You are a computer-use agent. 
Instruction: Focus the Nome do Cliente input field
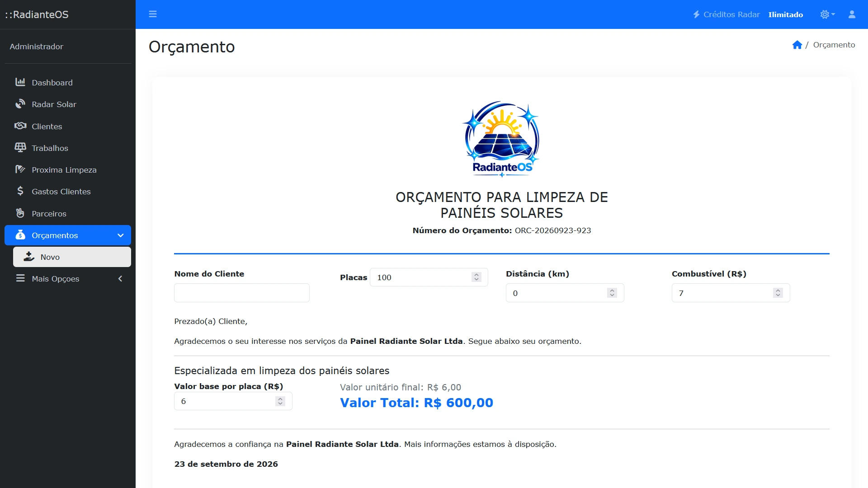(x=242, y=293)
